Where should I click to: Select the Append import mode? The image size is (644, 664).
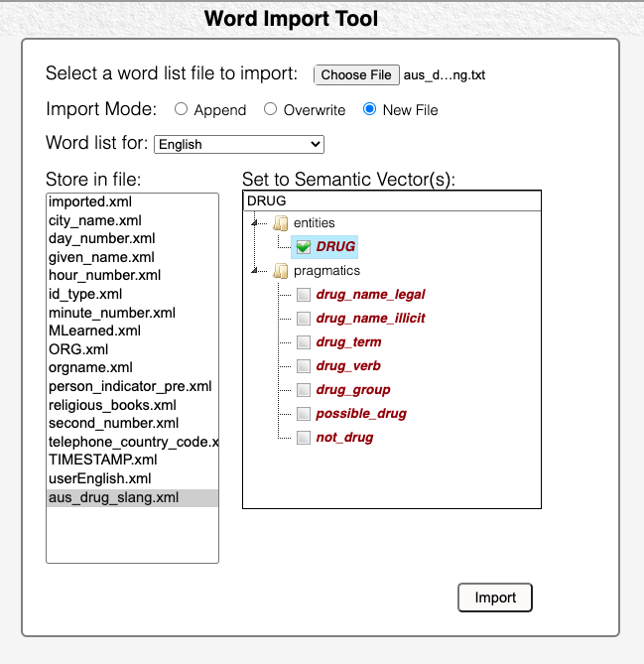coord(182,109)
